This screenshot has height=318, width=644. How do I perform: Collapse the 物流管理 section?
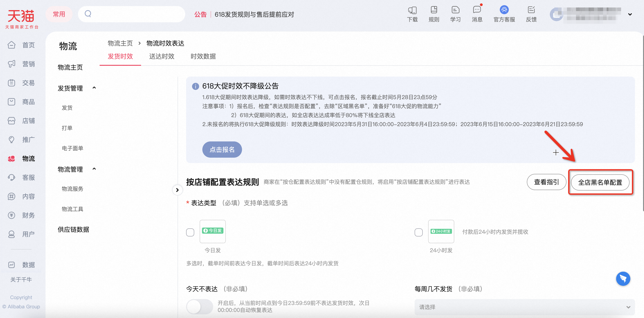(x=94, y=169)
